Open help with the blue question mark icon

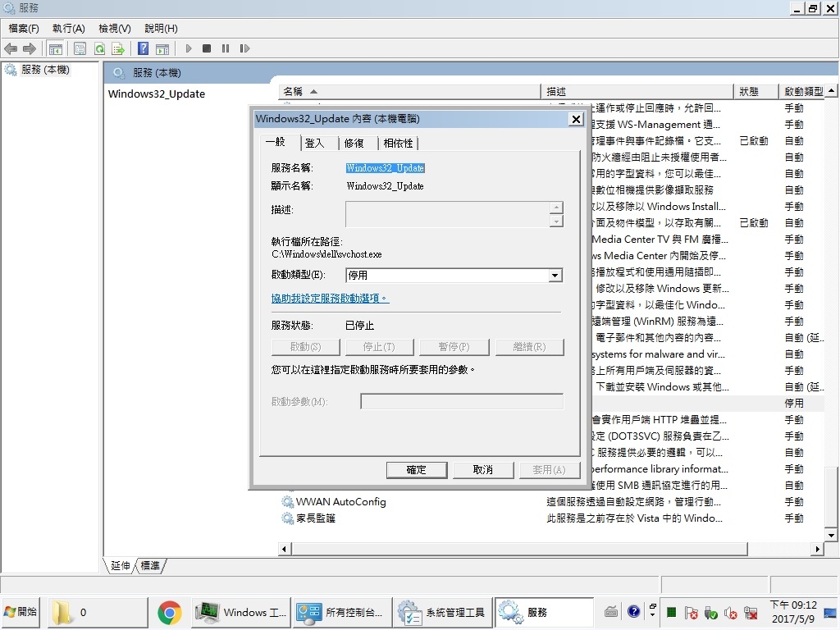143,48
